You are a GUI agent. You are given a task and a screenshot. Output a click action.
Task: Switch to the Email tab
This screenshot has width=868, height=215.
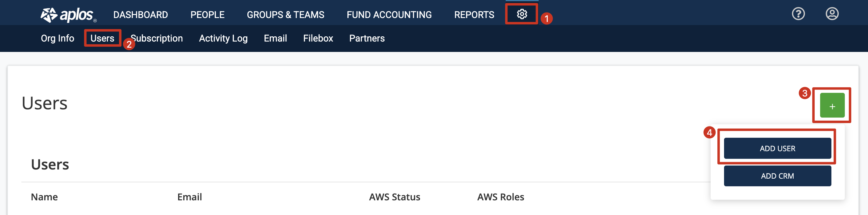point(275,38)
